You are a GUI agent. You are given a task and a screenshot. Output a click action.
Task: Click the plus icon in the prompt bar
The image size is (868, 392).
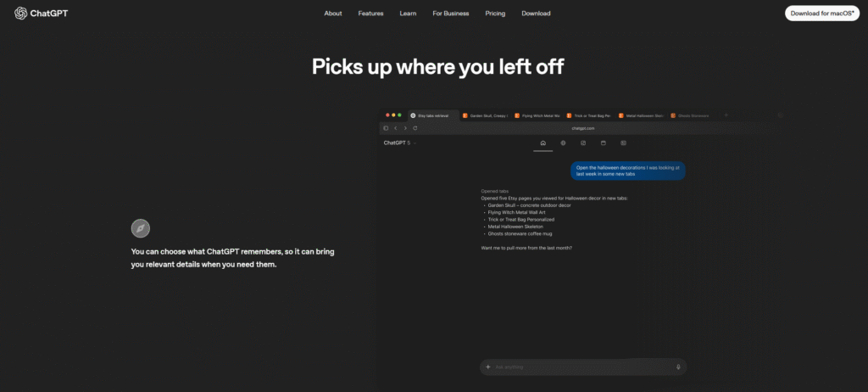tap(487, 367)
